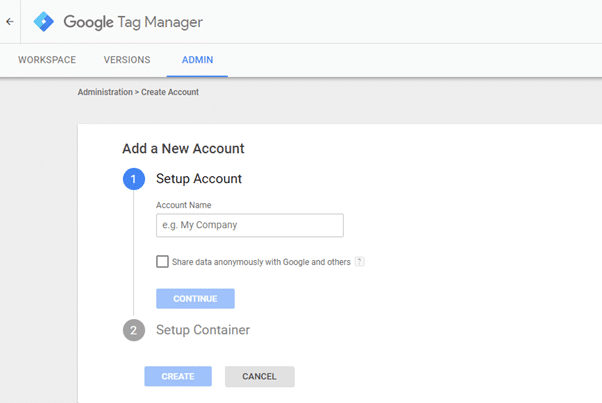Expand the Setup Container step
Image resolution: width=602 pixels, height=403 pixels.
pos(203,330)
